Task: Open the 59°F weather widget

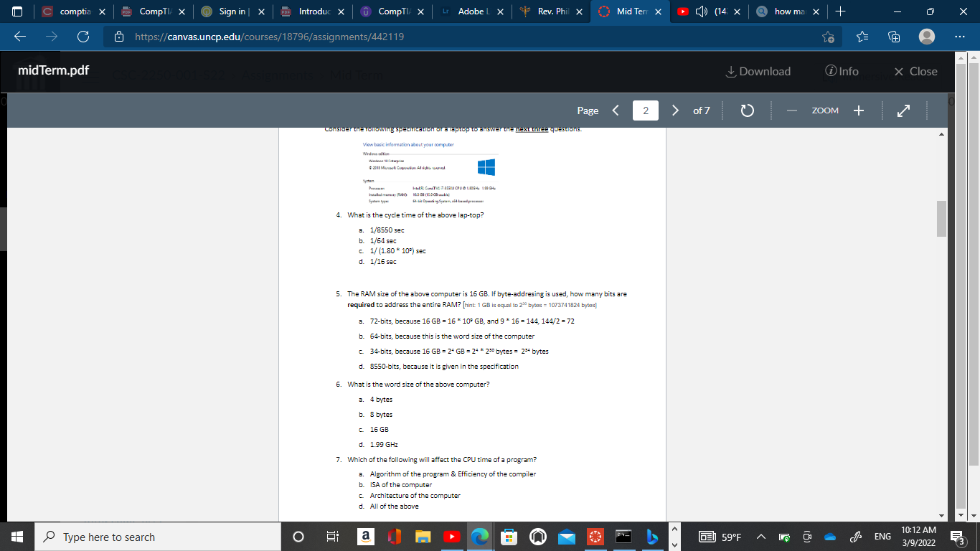Action: tap(720, 537)
